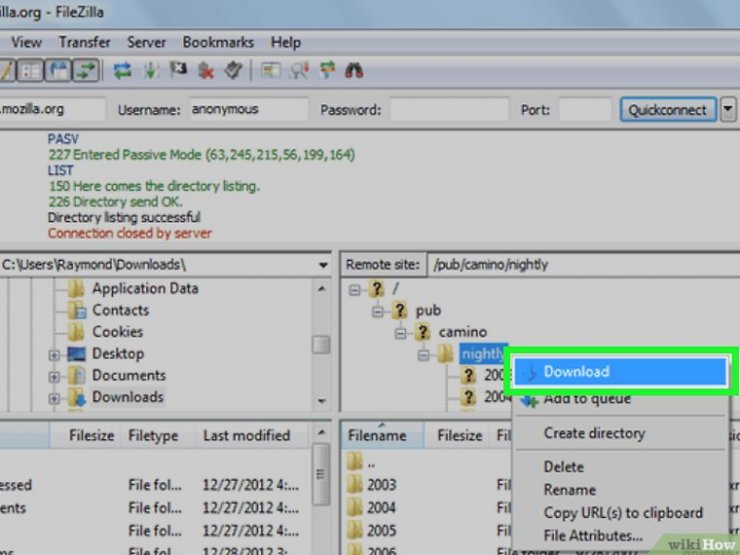This screenshot has width=740, height=555.
Task: Select Documents folder in local tree
Action: coord(129,375)
